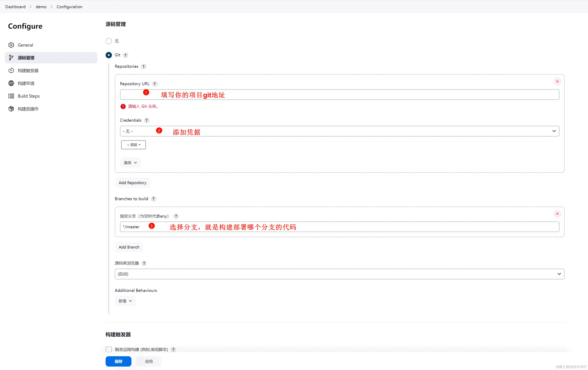Viewport: 588px width, 370px height.
Task: Open help icon next to Repository URL
Action: (x=155, y=84)
